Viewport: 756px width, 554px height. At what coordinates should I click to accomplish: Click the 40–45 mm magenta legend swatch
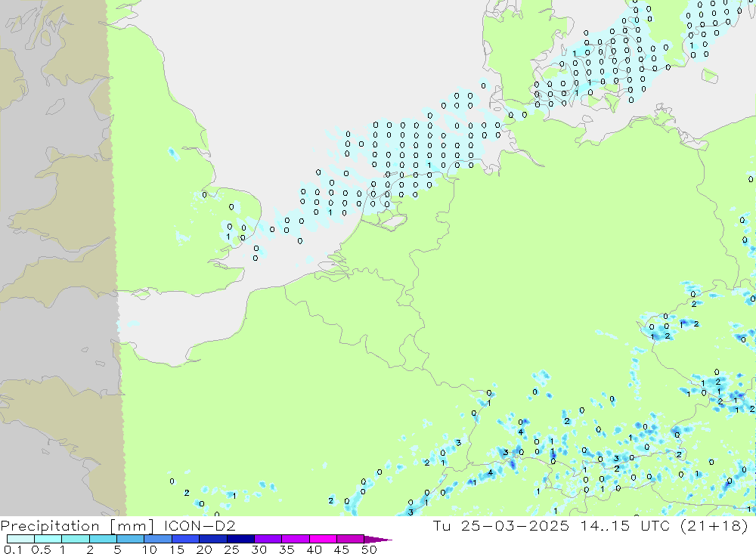pos(323,539)
